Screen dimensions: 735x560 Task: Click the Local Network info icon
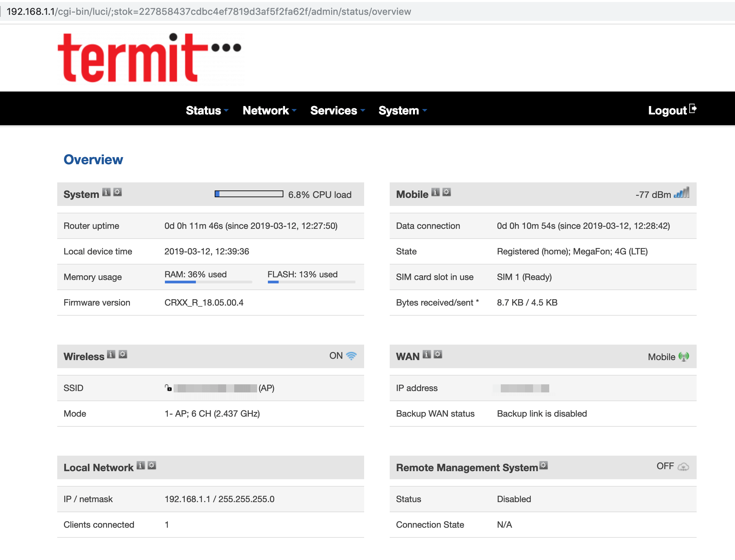pos(141,465)
